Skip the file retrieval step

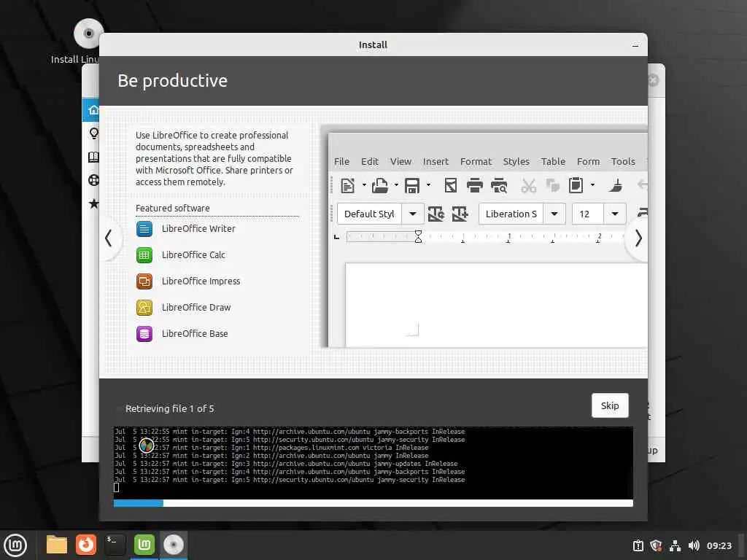click(609, 405)
